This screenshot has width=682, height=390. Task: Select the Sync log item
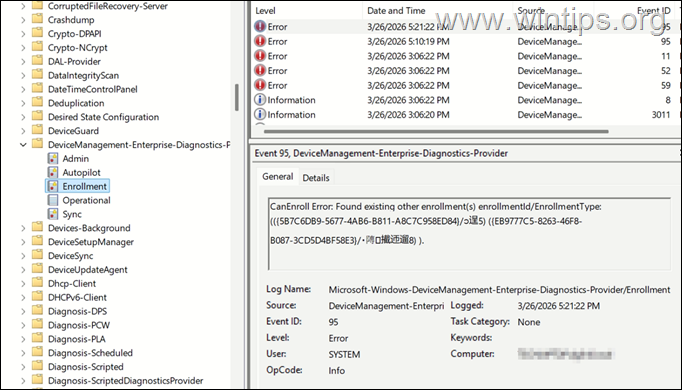(x=72, y=214)
